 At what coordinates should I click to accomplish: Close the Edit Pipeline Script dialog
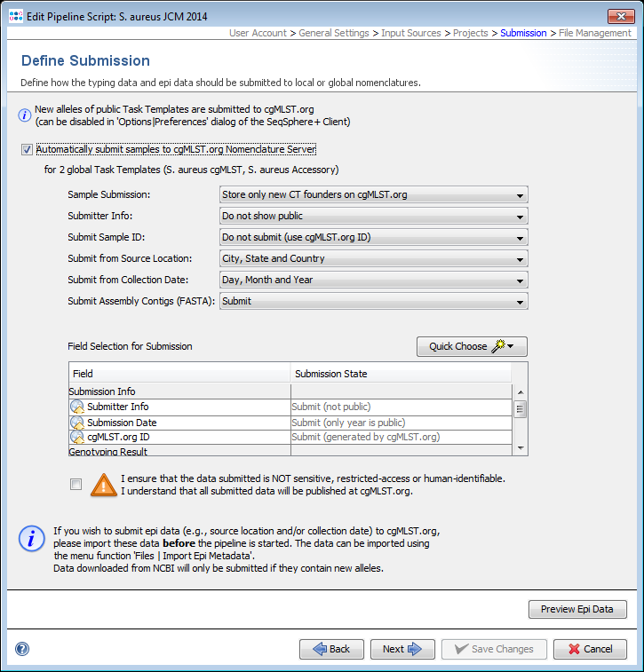[x=621, y=16]
